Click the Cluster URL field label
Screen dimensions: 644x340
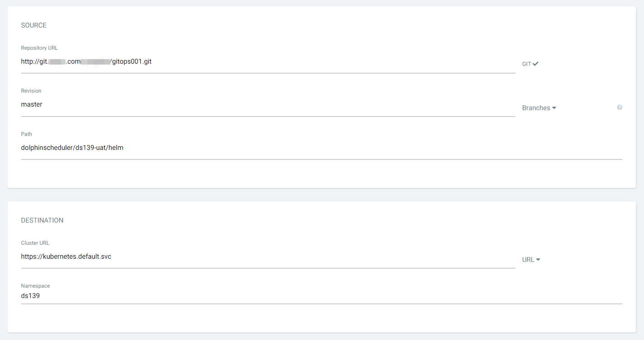(x=35, y=243)
